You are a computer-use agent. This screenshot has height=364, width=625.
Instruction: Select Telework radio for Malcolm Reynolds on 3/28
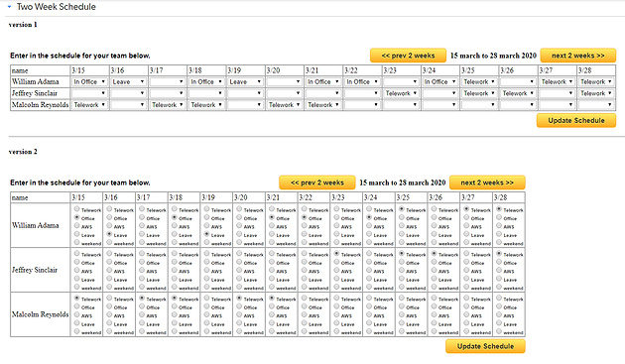click(x=499, y=299)
